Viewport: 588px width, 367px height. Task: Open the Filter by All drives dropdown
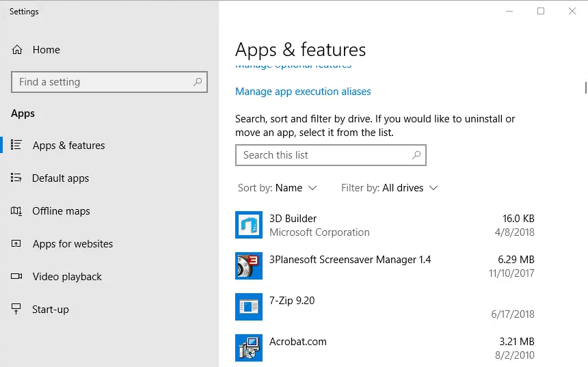coord(390,188)
